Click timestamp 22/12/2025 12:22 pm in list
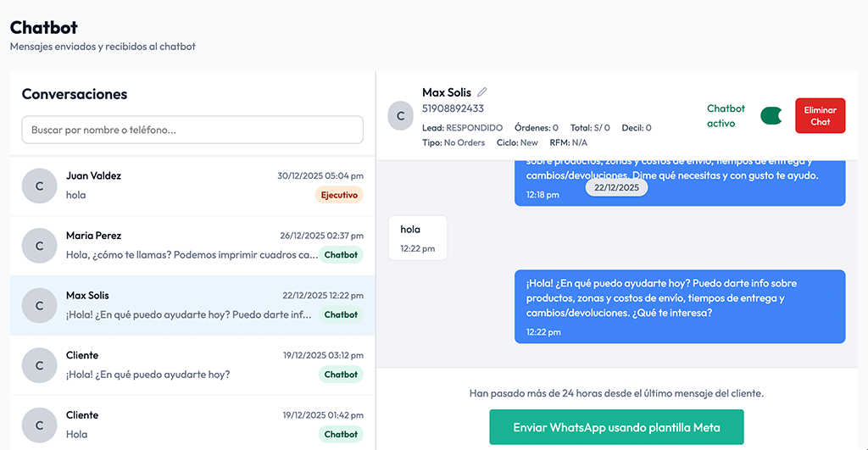 click(323, 295)
